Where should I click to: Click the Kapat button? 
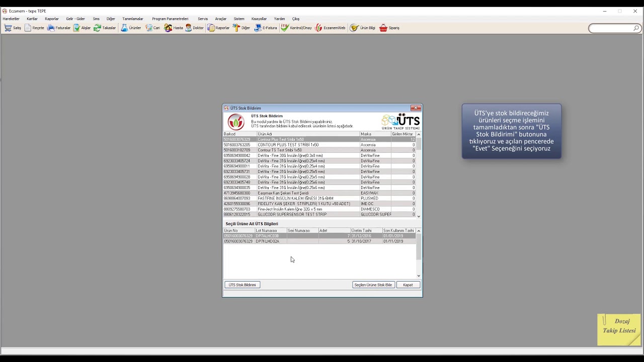[408, 285]
